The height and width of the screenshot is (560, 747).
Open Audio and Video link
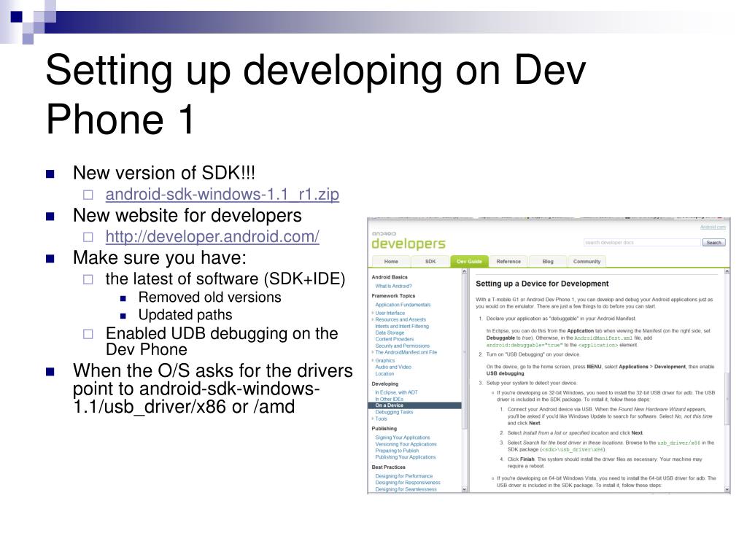[393, 367]
